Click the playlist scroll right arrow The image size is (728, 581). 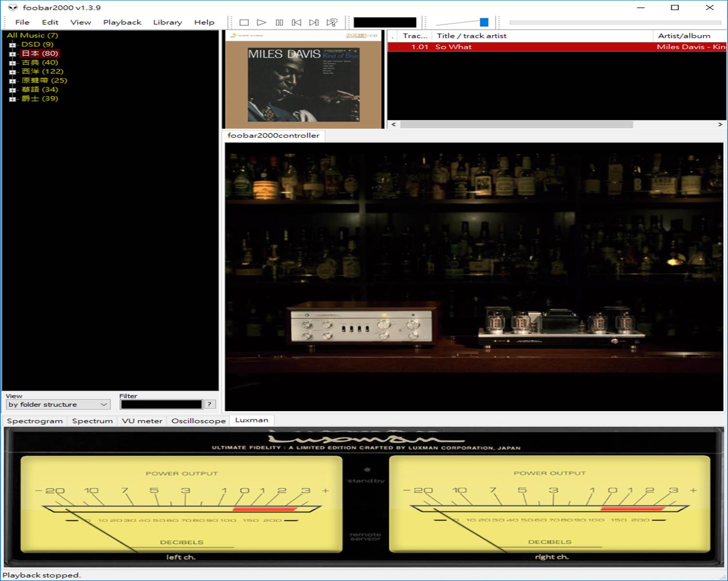pos(720,124)
